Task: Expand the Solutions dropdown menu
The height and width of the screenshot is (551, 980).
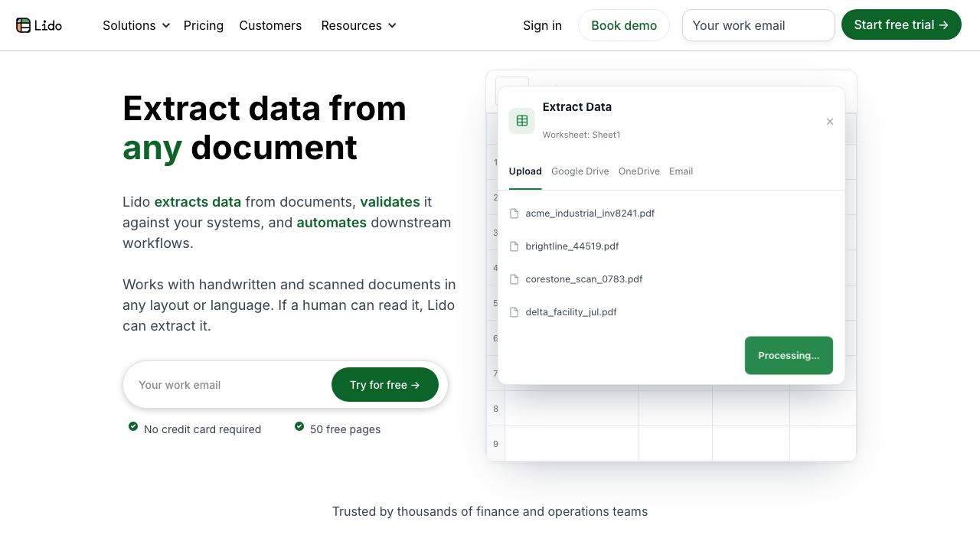Action: pos(136,25)
